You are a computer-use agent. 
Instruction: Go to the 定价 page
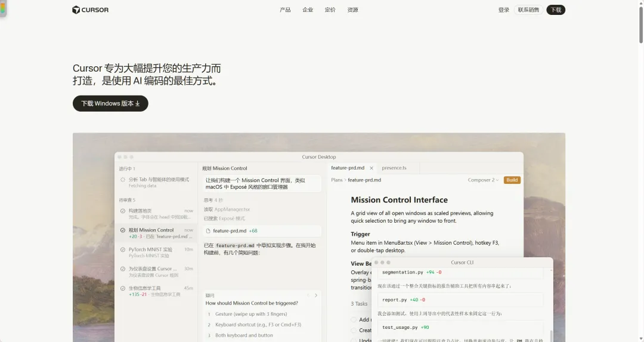[330, 10]
